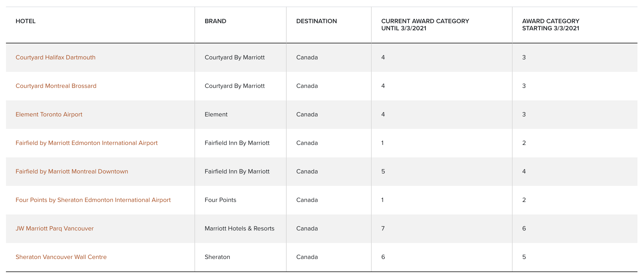Click the Sheraton brand cell in last row
The height and width of the screenshot is (278, 644).
point(217,257)
